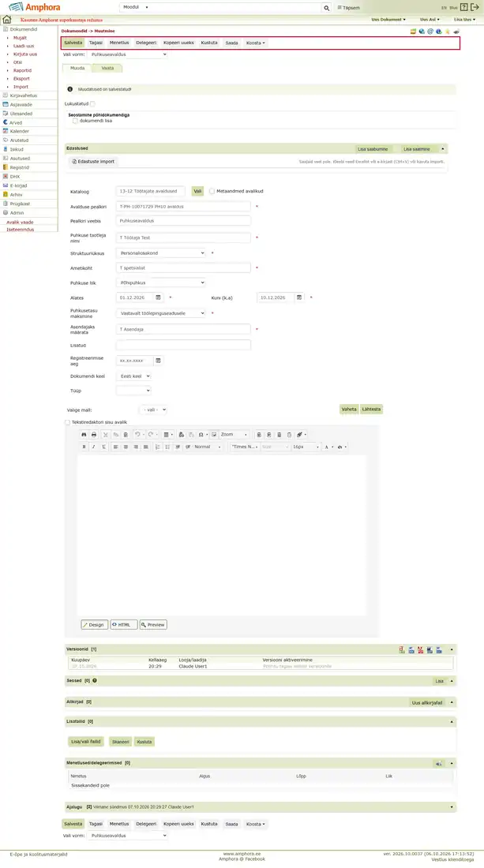Collapse the Versioonid section arrow
This screenshot has height=868, width=484.
point(452,649)
